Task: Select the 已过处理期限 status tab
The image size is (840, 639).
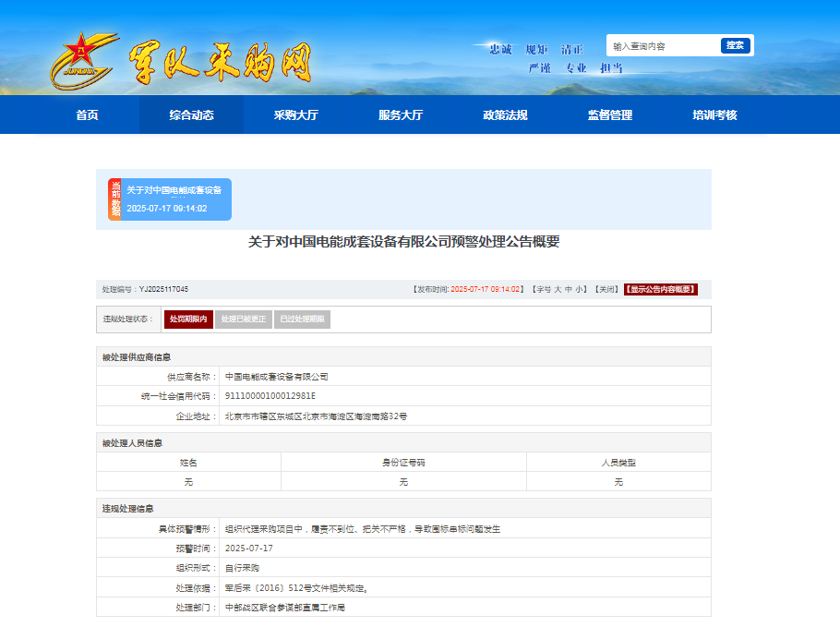Action: 302,319
